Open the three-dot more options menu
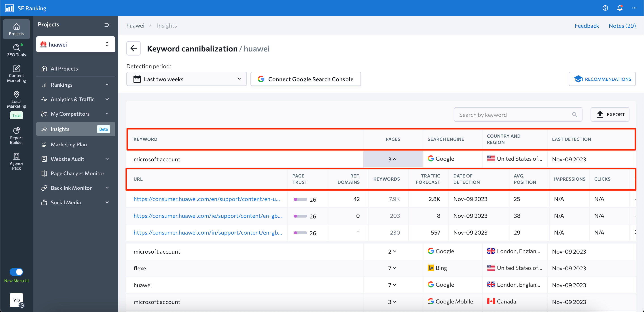This screenshot has width=644, height=312. (634, 8)
